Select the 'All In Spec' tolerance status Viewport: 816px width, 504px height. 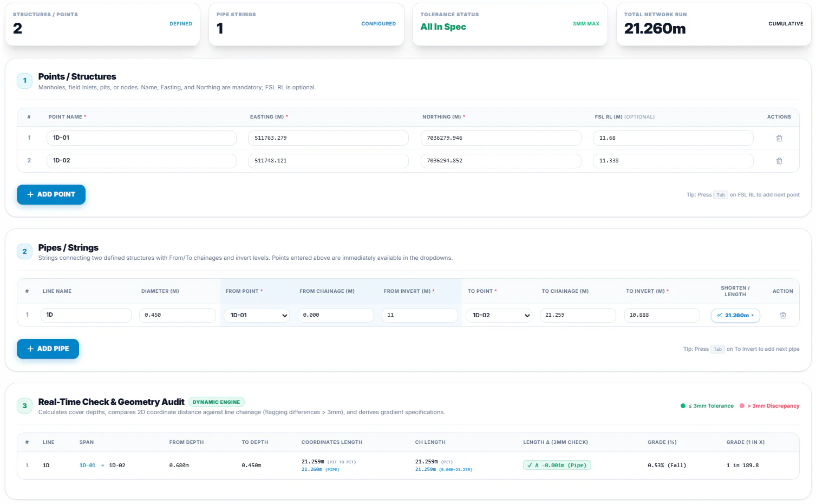tap(443, 27)
